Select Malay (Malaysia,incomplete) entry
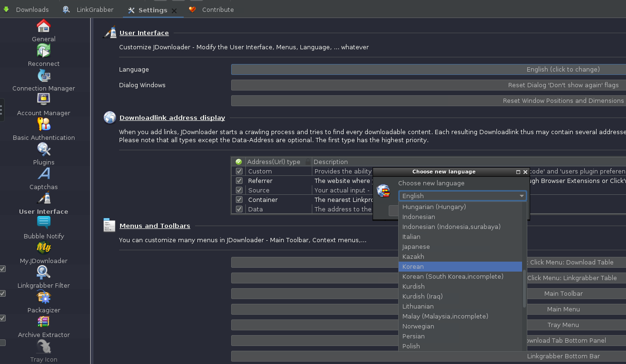Image resolution: width=626 pixels, height=364 pixels. tap(460, 316)
